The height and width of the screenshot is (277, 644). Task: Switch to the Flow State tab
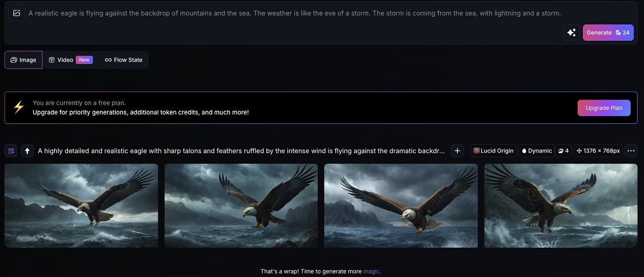(x=124, y=60)
